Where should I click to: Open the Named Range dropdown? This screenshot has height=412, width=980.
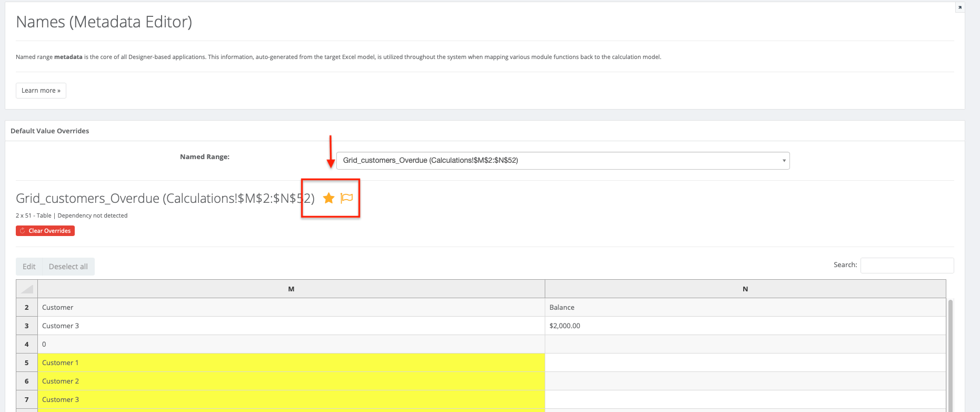[x=563, y=161]
